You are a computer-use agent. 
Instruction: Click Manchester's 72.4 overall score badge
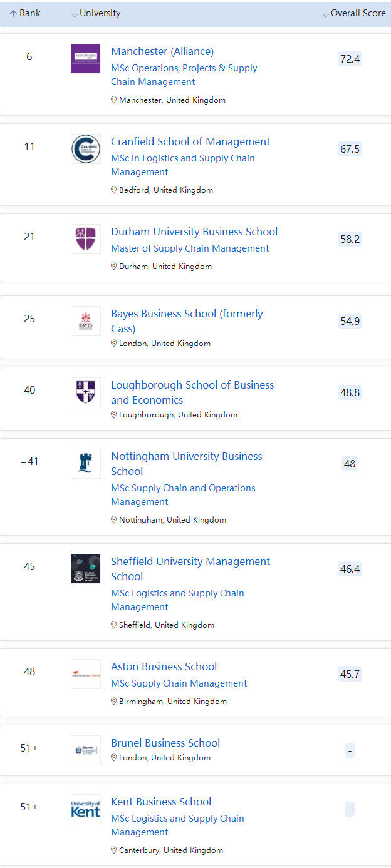tap(350, 59)
